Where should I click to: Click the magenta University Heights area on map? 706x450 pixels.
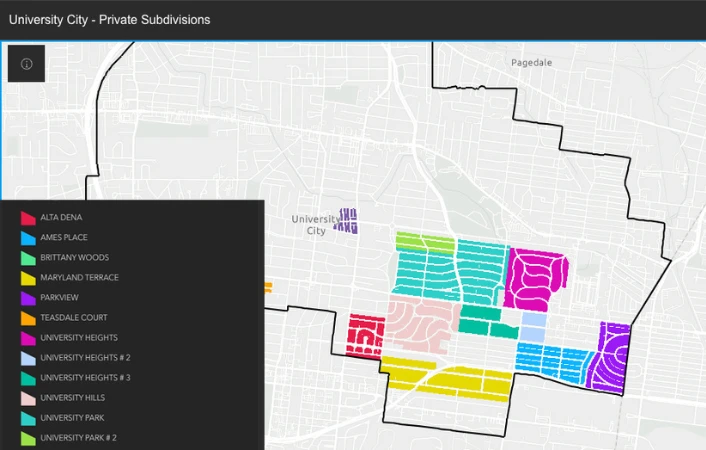point(535,279)
